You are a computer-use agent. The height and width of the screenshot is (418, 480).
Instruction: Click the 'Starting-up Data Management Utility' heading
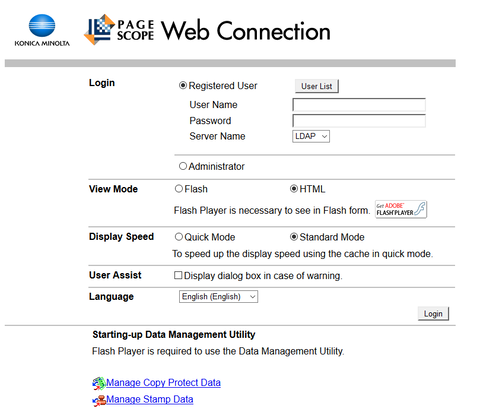tap(174, 335)
